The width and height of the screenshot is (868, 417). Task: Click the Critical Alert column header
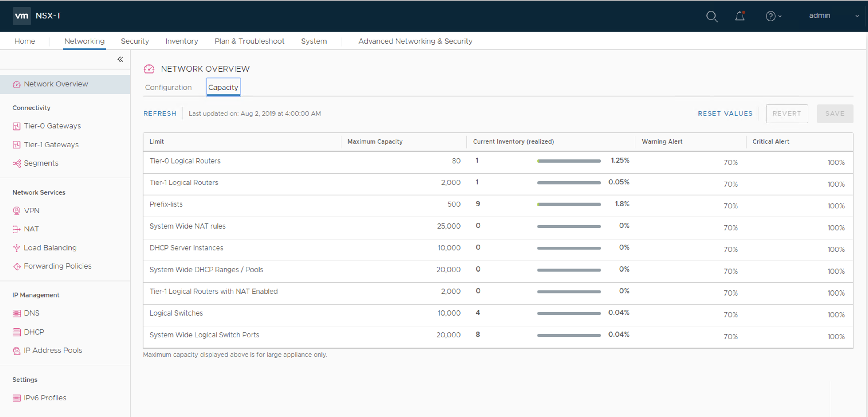(x=771, y=142)
